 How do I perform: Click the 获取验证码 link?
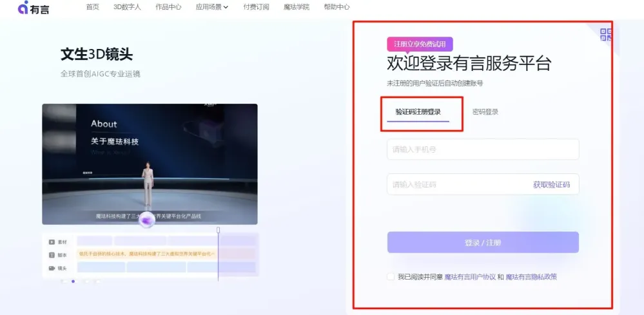[x=551, y=185]
